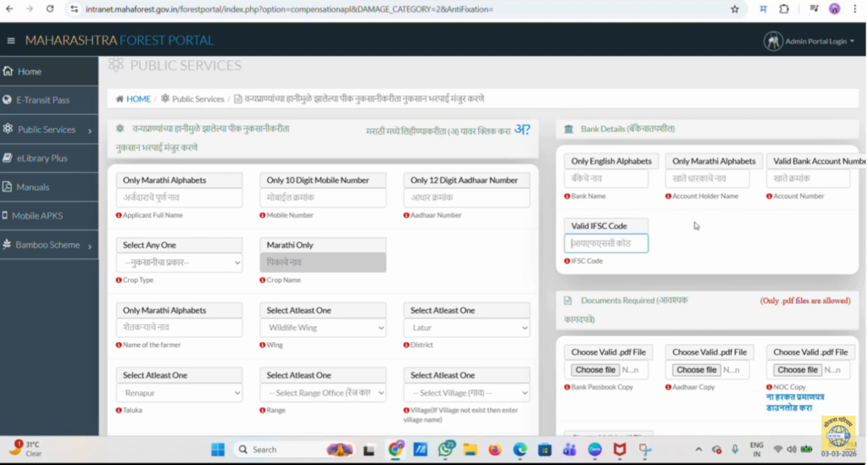Click the Admin Portal Login emblem icon
Viewport: 868px width, 465px height.
(772, 42)
